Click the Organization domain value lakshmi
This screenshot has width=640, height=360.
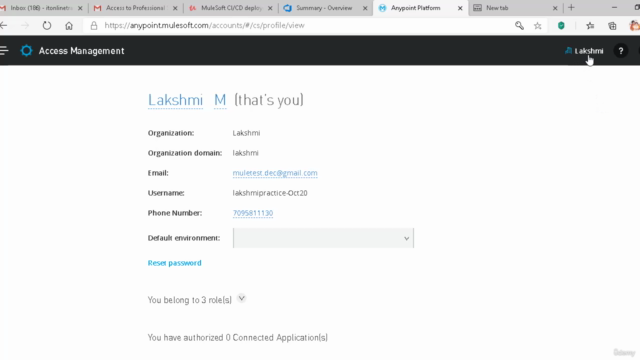point(245,153)
